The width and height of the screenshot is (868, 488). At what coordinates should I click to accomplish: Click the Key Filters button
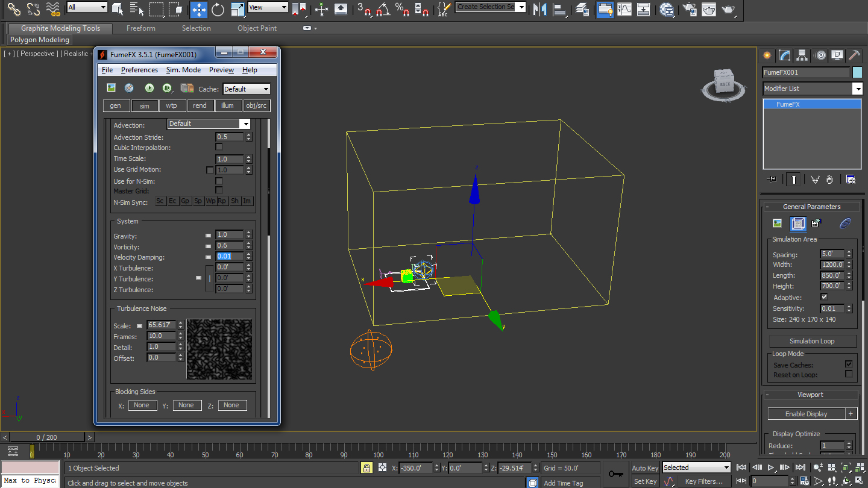pos(703,481)
